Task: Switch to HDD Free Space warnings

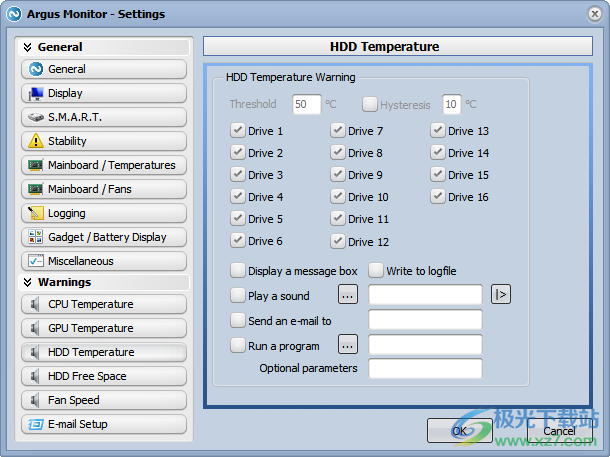Action: tap(103, 376)
